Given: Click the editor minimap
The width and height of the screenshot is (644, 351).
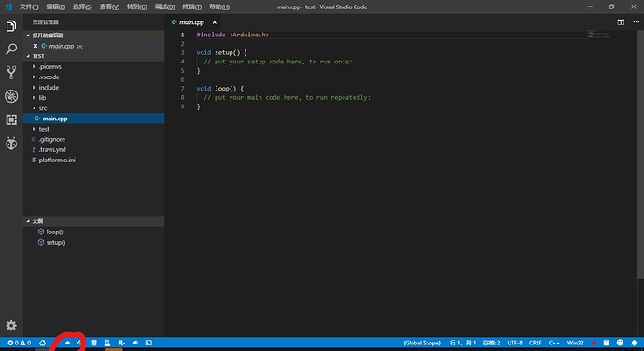Looking at the screenshot, I should 598,35.
